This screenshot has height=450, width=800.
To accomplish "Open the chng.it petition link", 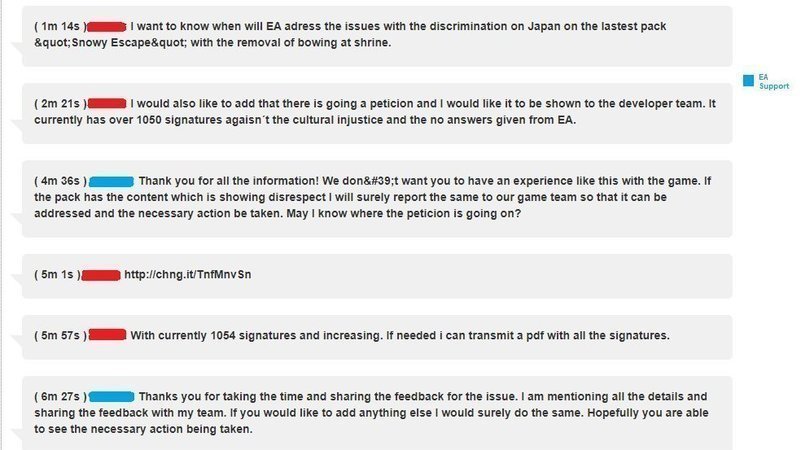I will pyautogui.click(x=188, y=275).
